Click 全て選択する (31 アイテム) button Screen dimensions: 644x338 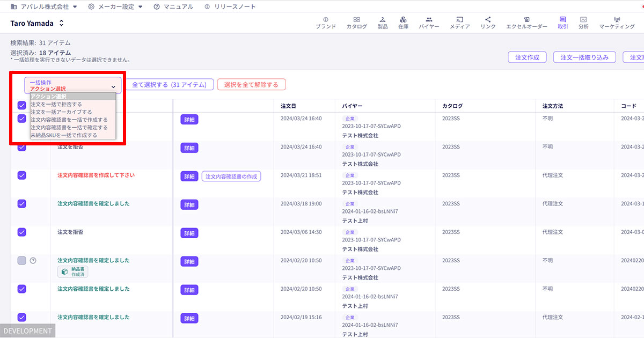coord(169,85)
